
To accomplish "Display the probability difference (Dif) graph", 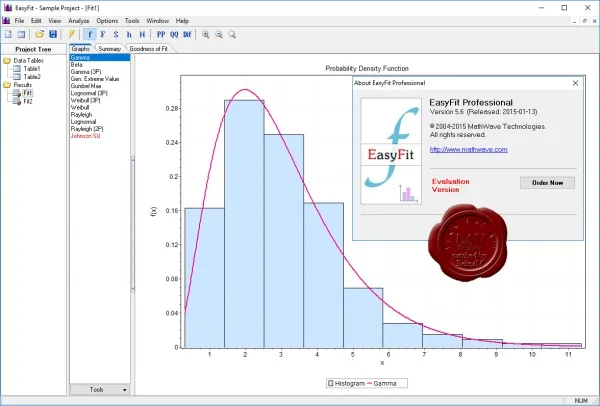I will pos(187,34).
